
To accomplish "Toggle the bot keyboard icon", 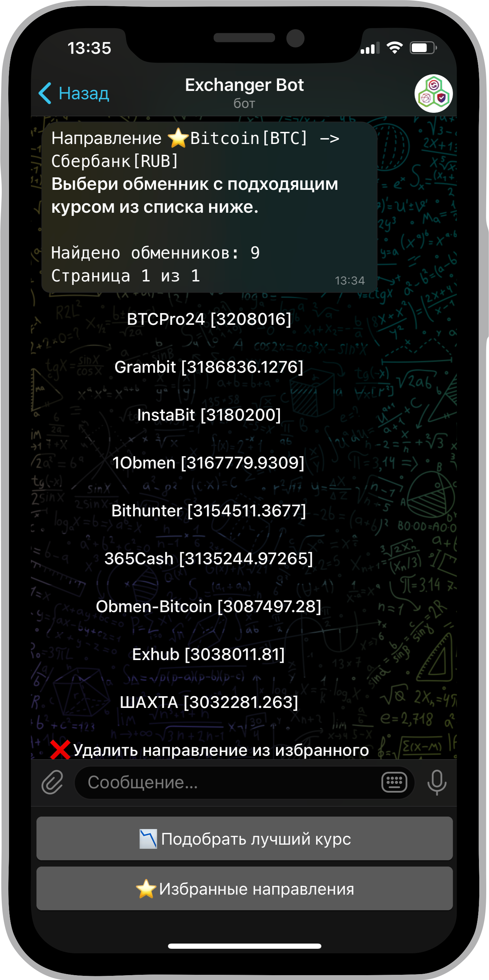I will [394, 782].
